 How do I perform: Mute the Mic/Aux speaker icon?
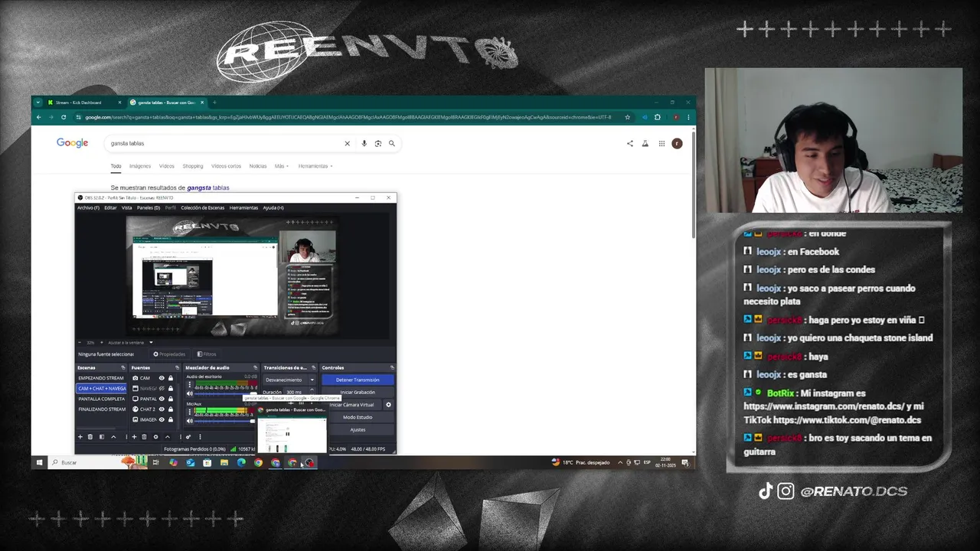pyautogui.click(x=190, y=421)
